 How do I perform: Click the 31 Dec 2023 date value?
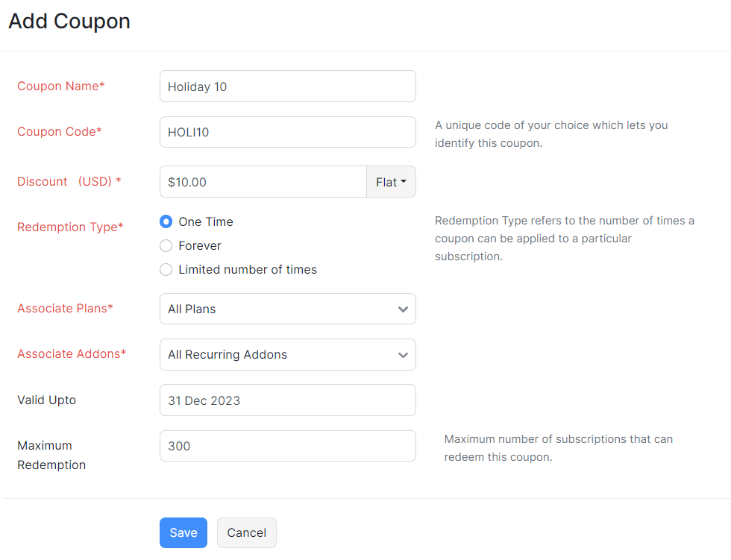tap(202, 400)
